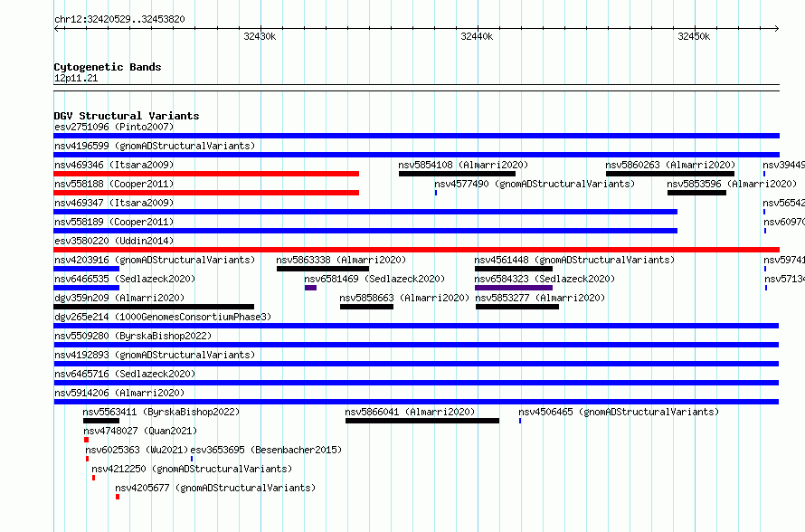This screenshot has height=532, width=805.
Task: Open the esv3653695 (Besenbacher2015) label
Action: pyautogui.click(x=266, y=450)
